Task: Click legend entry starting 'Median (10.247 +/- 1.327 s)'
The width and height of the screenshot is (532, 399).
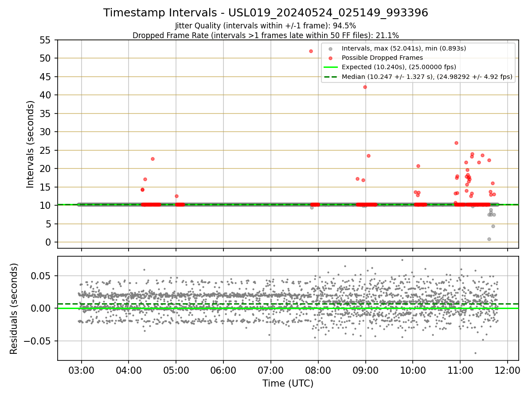Action: [x=427, y=77]
